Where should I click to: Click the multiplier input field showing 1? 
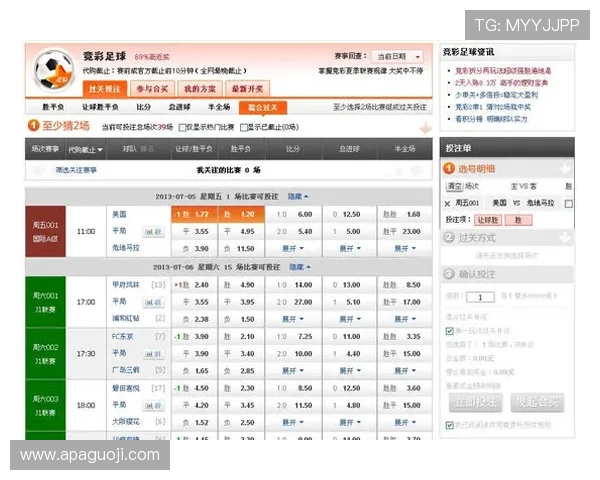(x=480, y=297)
